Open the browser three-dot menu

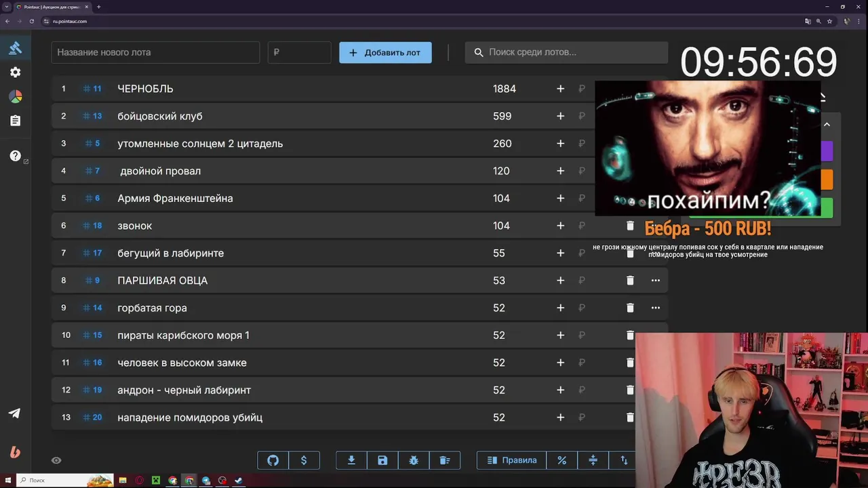coord(859,21)
